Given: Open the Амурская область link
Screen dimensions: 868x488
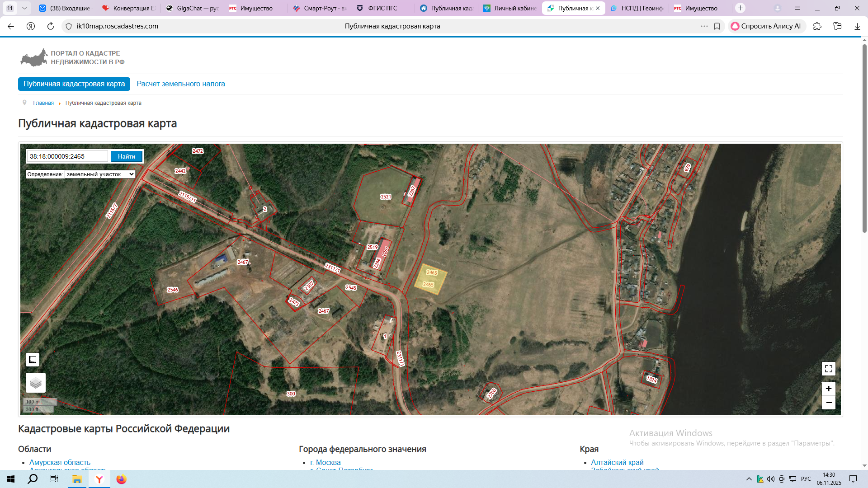Looking at the screenshot, I should [x=60, y=462].
